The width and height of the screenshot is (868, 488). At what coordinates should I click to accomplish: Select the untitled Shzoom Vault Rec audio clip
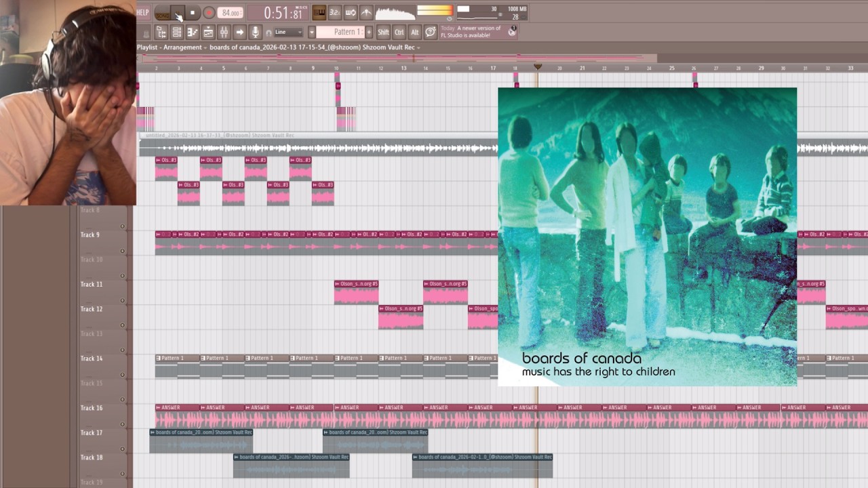point(318,144)
